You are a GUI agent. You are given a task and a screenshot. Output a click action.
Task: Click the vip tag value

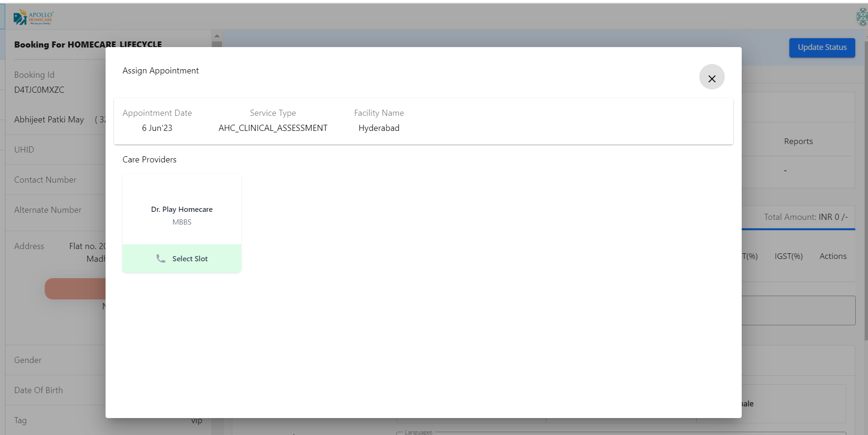click(197, 420)
